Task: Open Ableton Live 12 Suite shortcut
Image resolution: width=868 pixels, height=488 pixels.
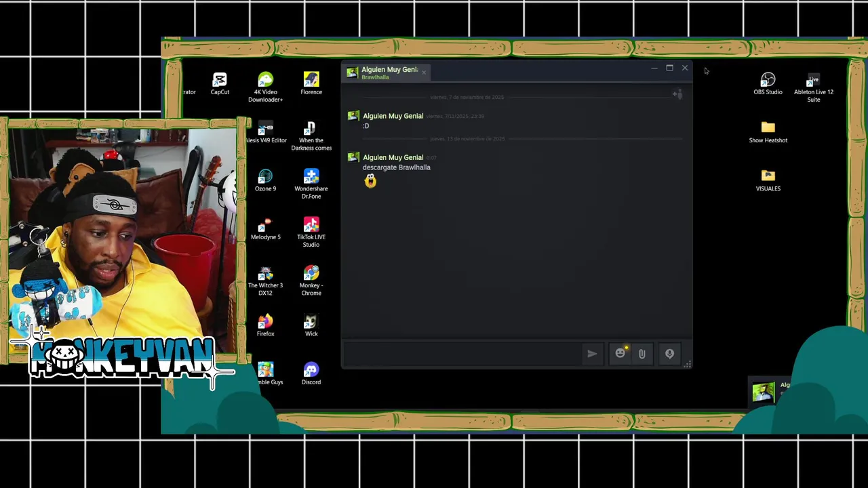Action: pyautogui.click(x=814, y=88)
